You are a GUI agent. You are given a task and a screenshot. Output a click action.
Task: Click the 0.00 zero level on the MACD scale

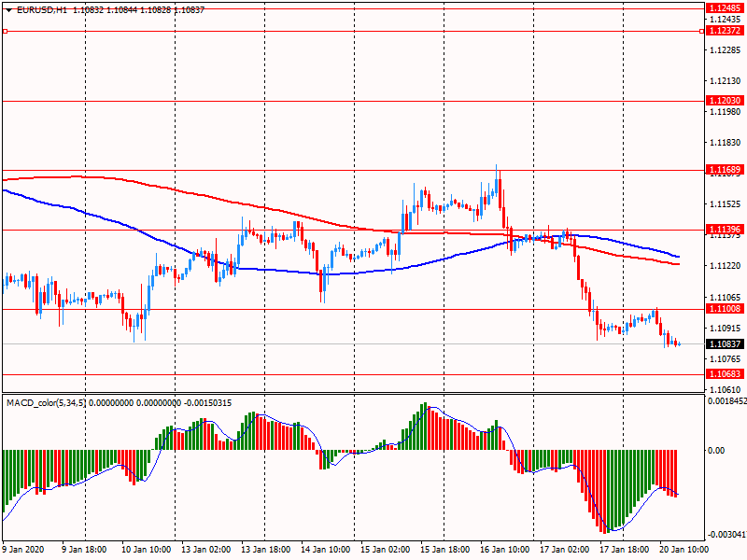(716, 450)
